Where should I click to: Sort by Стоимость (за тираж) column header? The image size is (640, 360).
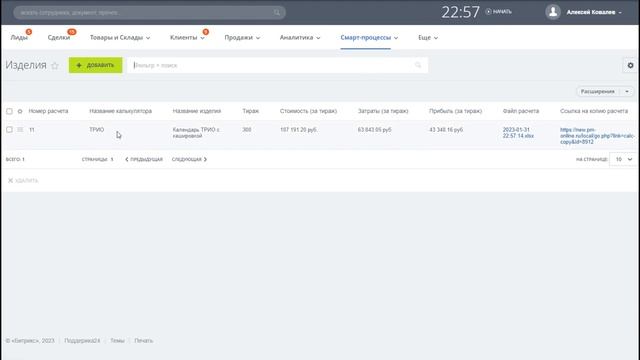308,111
